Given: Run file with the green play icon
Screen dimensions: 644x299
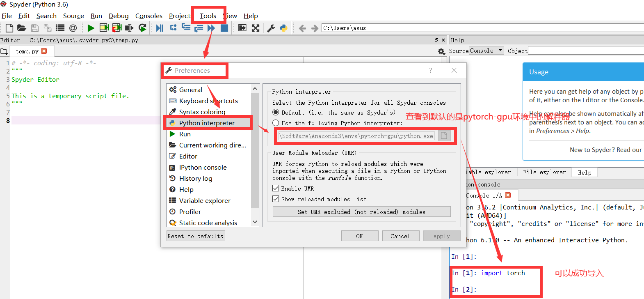Looking at the screenshot, I should (x=91, y=28).
